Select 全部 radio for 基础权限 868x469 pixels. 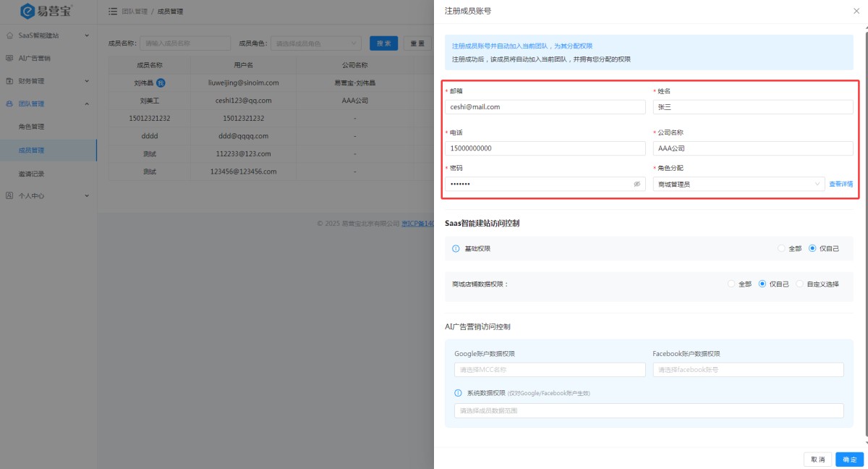(x=781, y=248)
